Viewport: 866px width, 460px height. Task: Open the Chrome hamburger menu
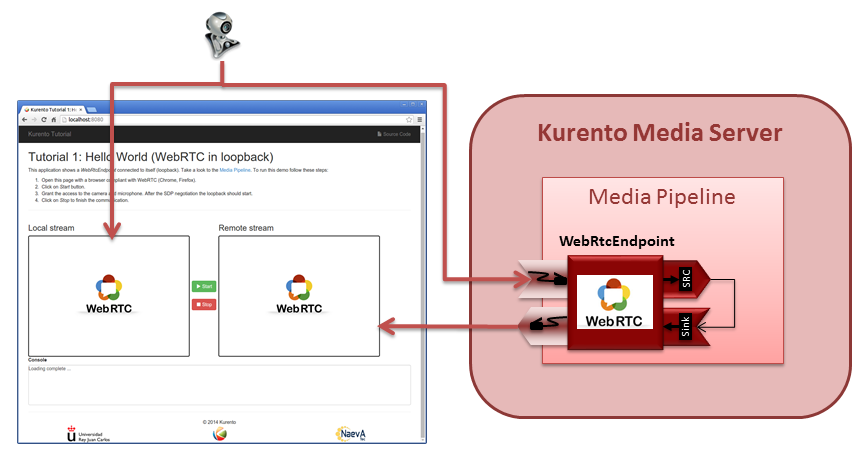pos(418,119)
